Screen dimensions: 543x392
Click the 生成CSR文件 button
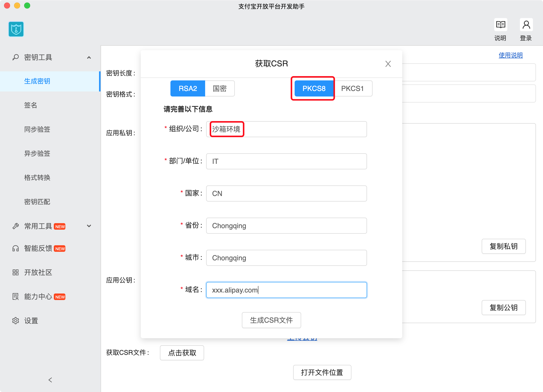(x=271, y=320)
